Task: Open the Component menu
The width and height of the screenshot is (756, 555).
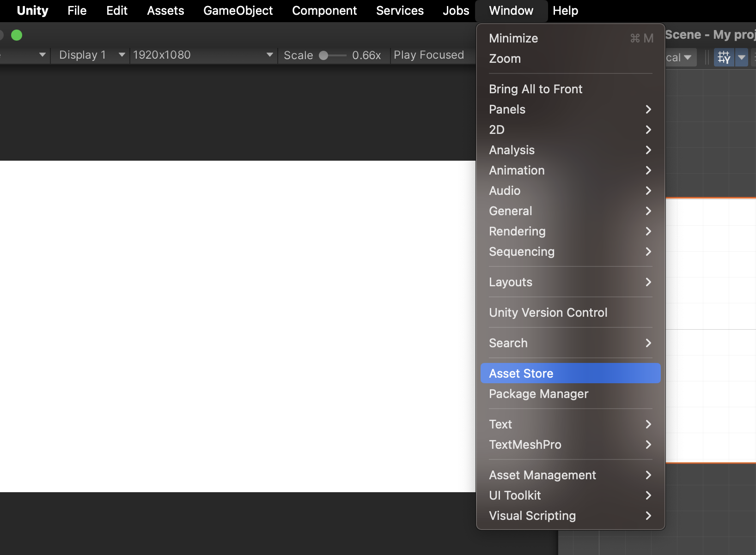Action: point(324,11)
